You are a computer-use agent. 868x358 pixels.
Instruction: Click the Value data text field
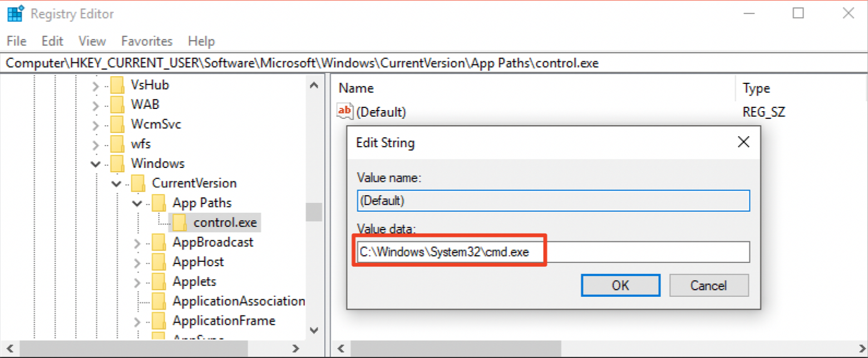640,252
